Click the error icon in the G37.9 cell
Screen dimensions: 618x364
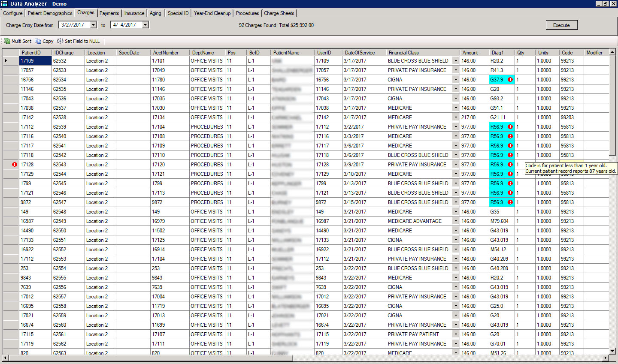(x=510, y=80)
